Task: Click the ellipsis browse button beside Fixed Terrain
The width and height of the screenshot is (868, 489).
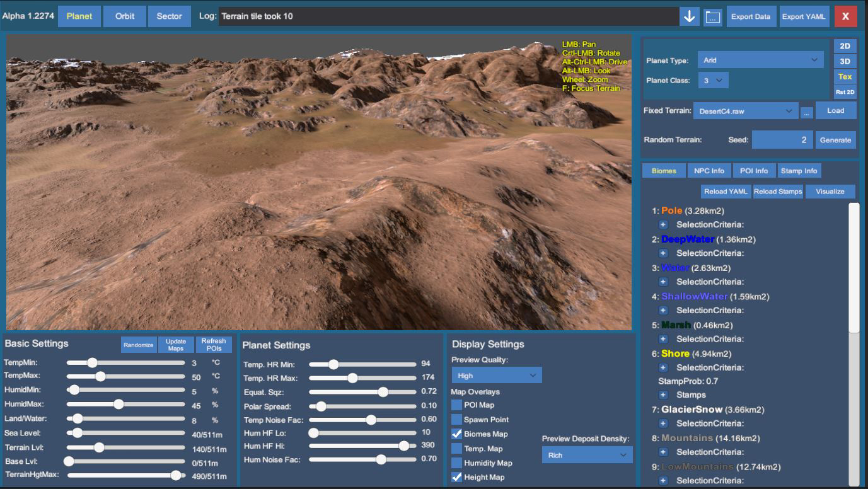Action: [807, 112]
